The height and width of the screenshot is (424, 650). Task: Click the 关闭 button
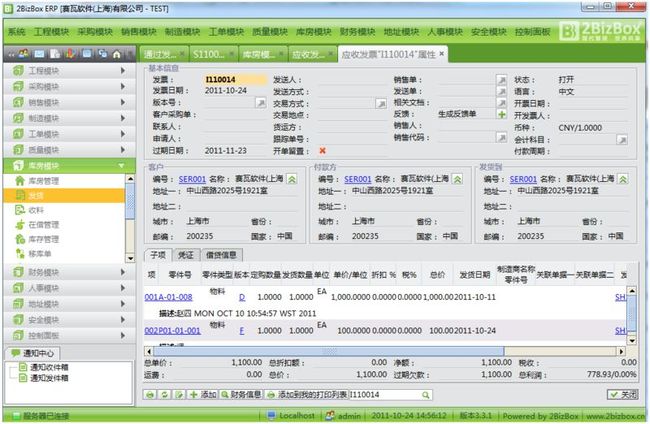pos(623,395)
